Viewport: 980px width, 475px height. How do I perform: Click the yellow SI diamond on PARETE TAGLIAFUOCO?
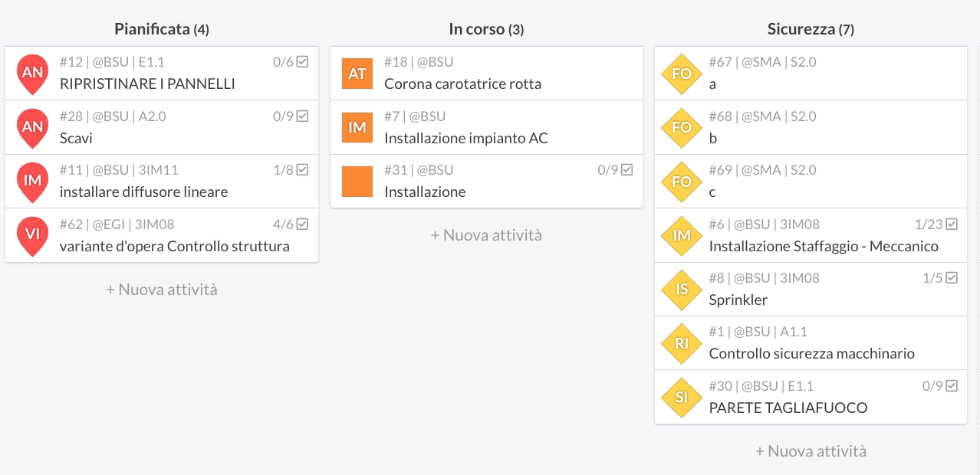pos(682,397)
